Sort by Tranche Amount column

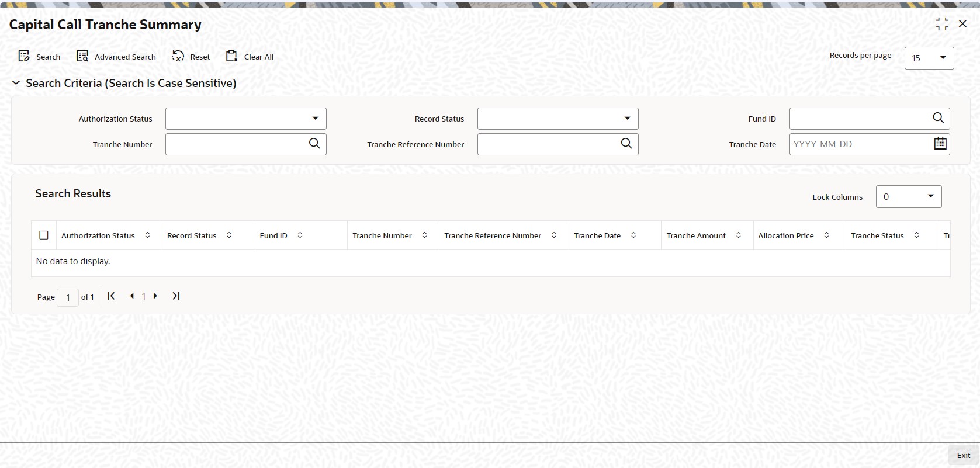click(x=739, y=235)
